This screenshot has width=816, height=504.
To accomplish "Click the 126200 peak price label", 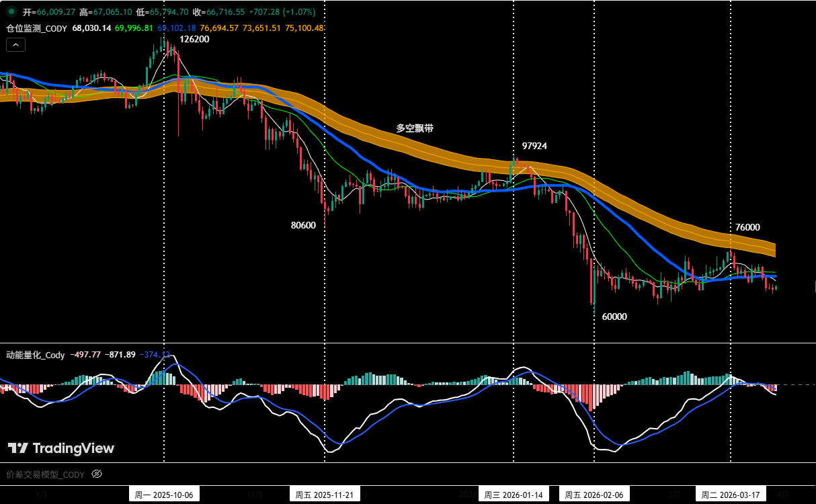I will tap(194, 39).
